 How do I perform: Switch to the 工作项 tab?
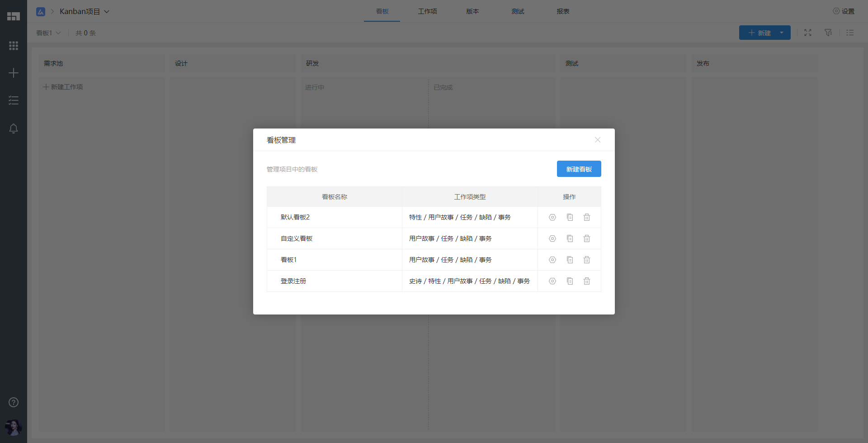[x=427, y=11]
